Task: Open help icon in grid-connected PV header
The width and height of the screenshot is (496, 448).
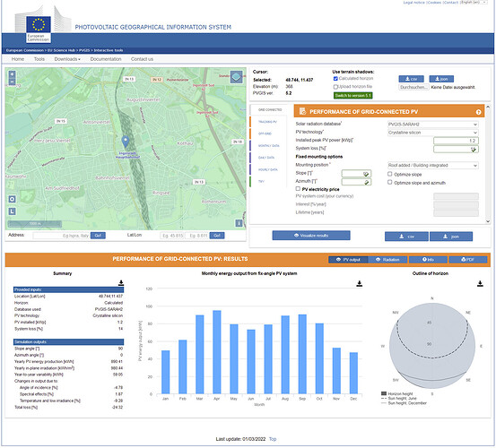Action: [x=478, y=112]
